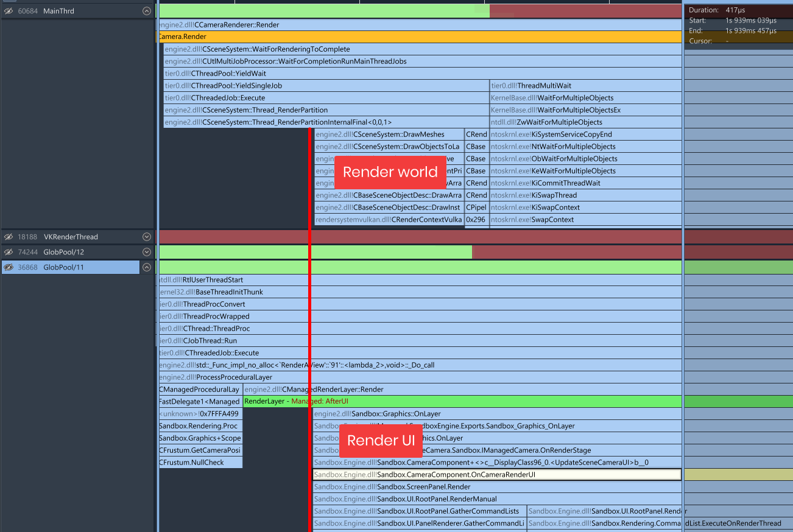The height and width of the screenshot is (532, 793).
Task: Select the Sandbox.ScreenPanel.Render block
Action: coord(496,487)
